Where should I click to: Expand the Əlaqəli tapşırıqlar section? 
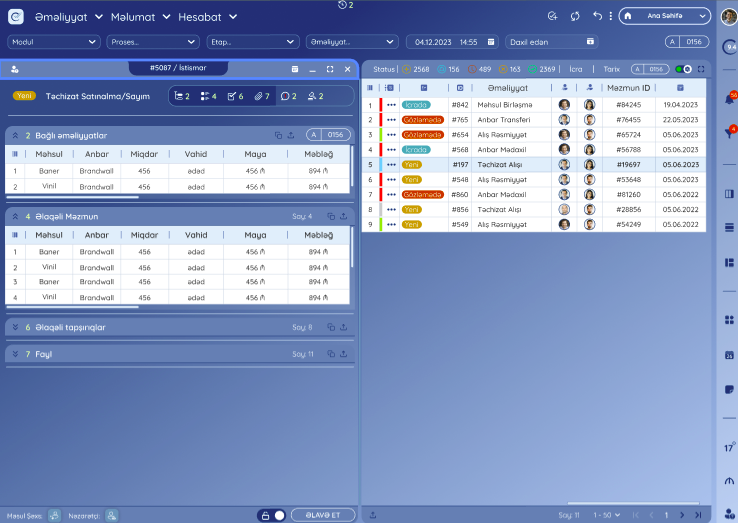pos(15,327)
